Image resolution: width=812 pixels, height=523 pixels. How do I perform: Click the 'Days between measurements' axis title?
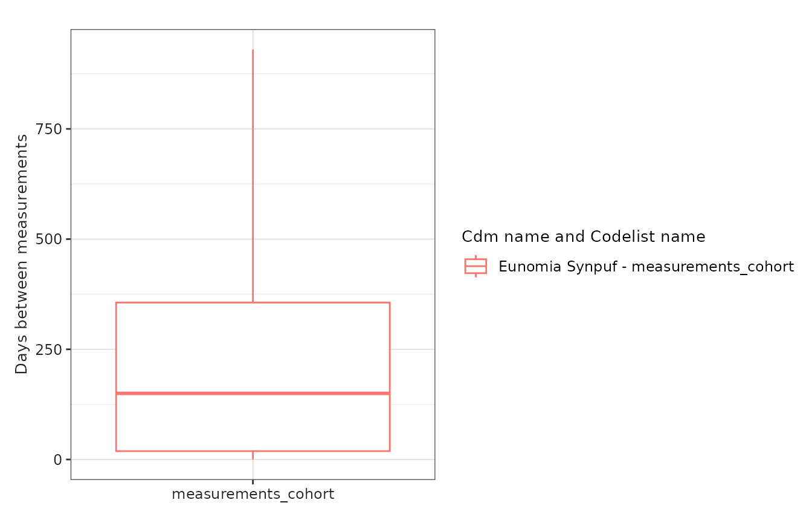(x=22, y=255)
